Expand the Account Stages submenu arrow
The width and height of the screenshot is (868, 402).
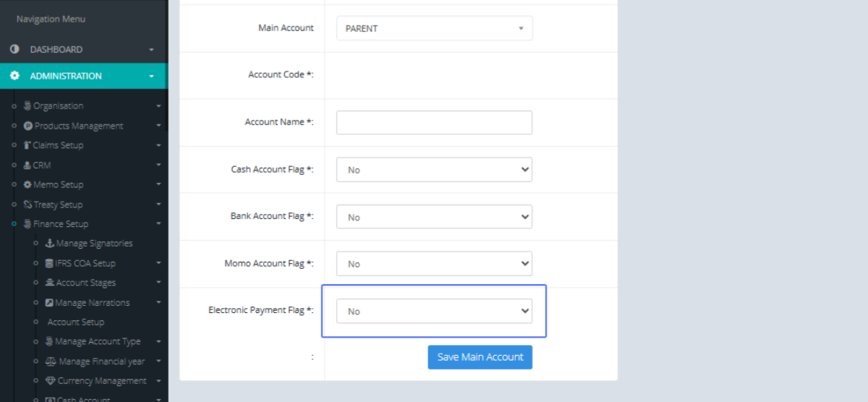[158, 283]
